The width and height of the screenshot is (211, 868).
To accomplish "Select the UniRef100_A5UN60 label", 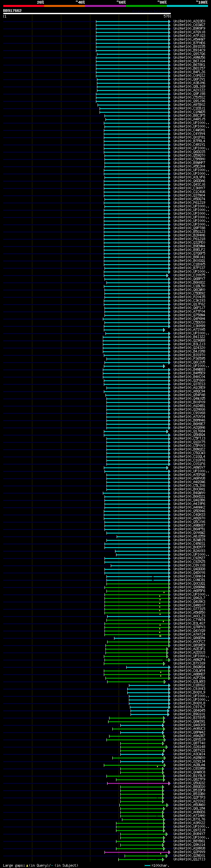I will [189, 805].
